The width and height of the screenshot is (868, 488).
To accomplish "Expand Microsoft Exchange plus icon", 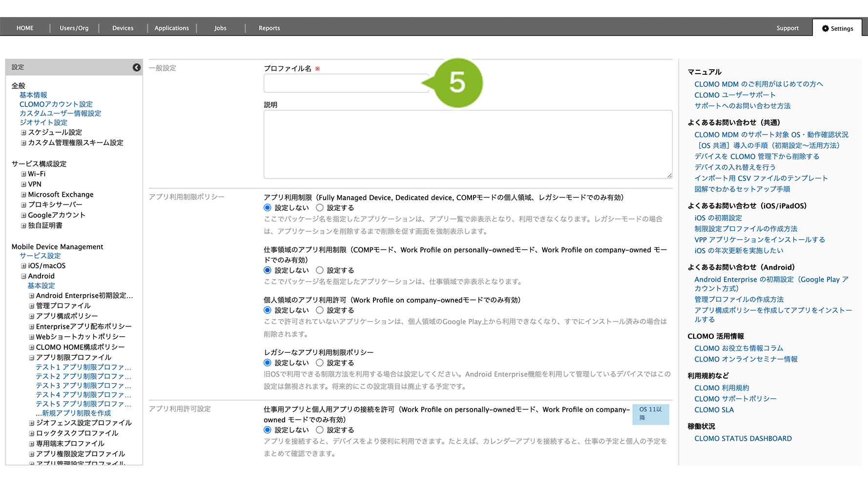I will pyautogui.click(x=23, y=195).
